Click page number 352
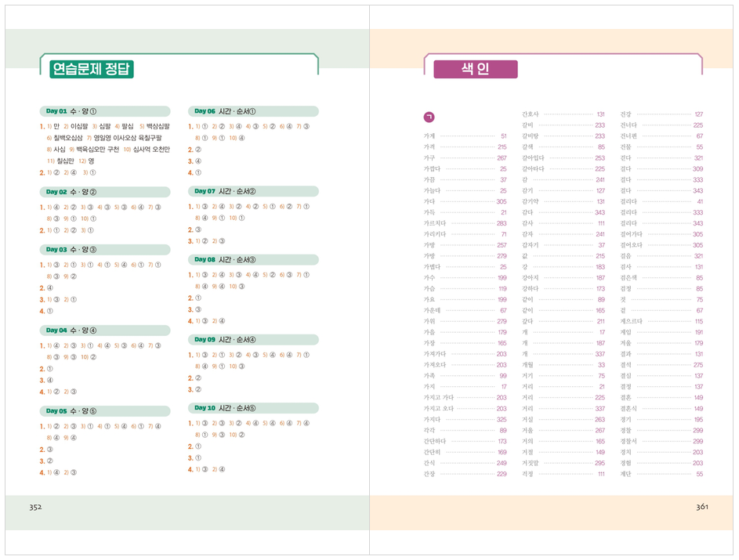Screen dimensions: 739x560 pyautogui.click(x=35, y=508)
